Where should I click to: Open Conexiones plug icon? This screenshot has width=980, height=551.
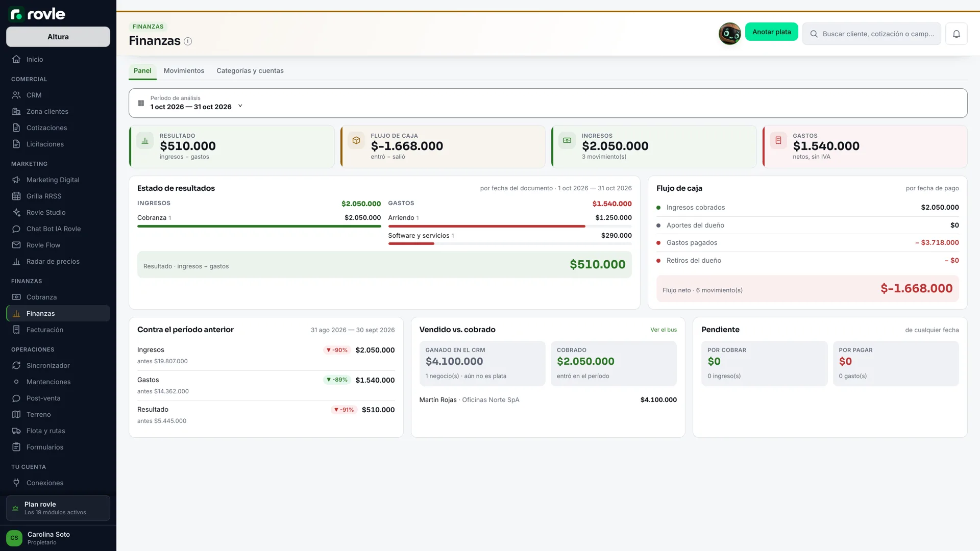coord(16,483)
